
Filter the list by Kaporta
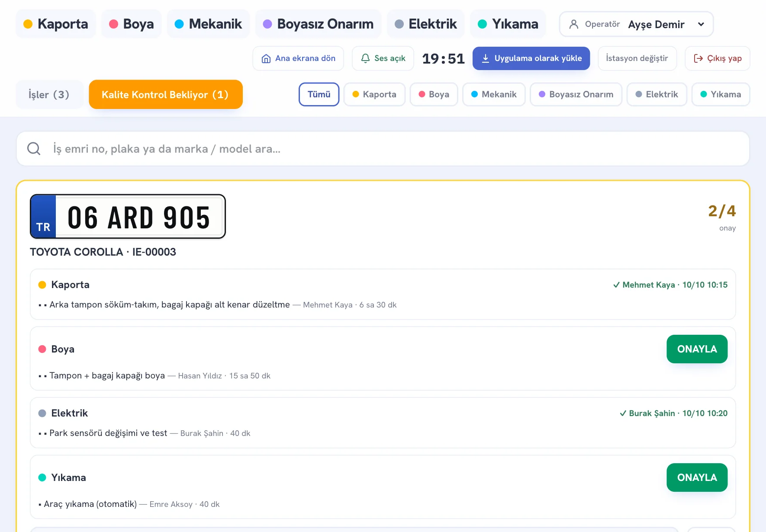[x=374, y=94]
